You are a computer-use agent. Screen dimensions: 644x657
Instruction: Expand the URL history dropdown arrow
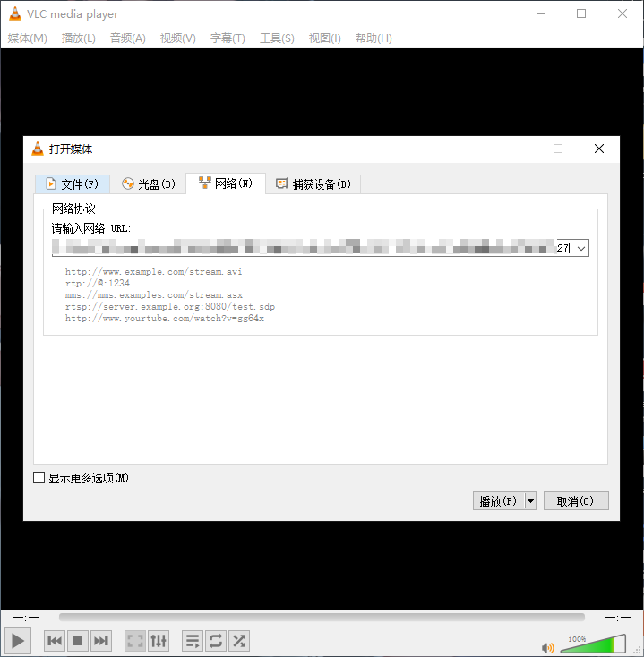pyautogui.click(x=581, y=248)
